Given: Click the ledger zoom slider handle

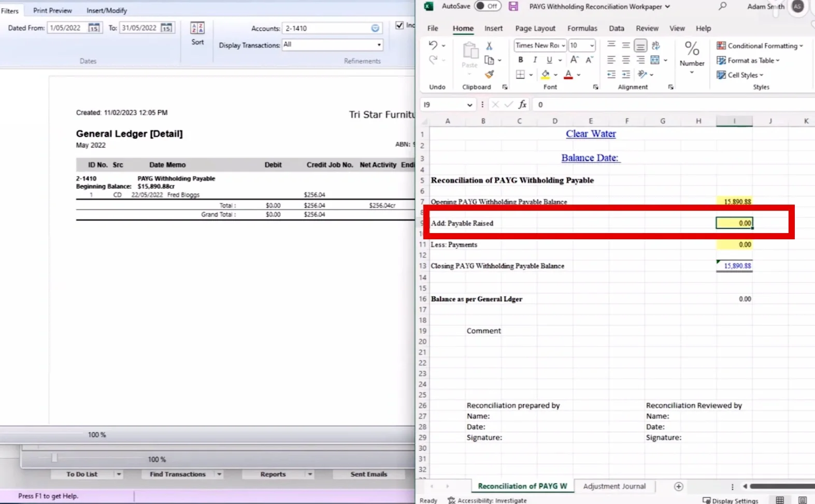Looking at the screenshot, I should click(x=54, y=457).
